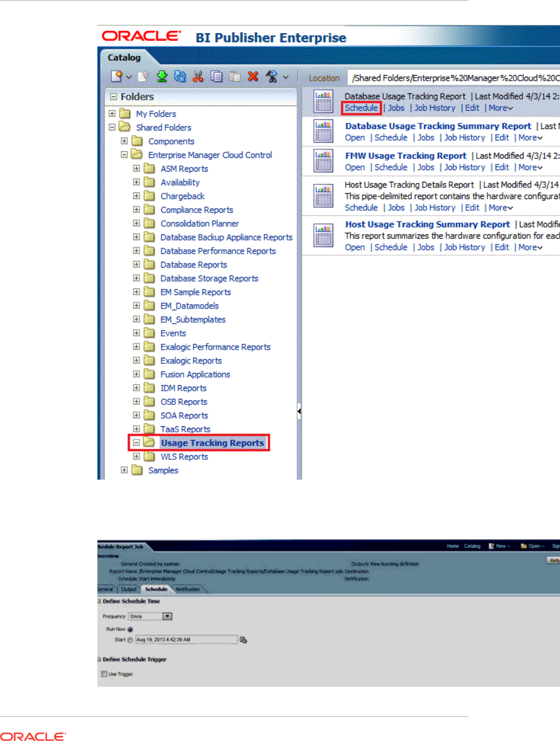Image resolution: width=560 pixels, height=741 pixels.
Task: Open the Translation dropdown arrow
Action: point(286,77)
